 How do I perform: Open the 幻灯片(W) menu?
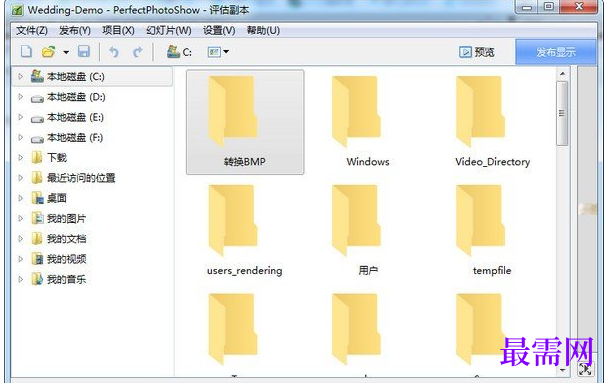point(169,30)
